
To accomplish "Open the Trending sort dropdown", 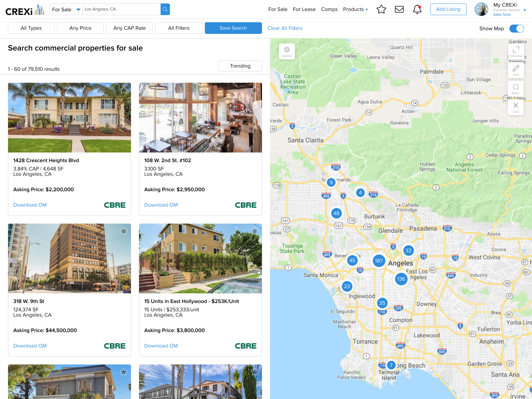I will click(240, 66).
